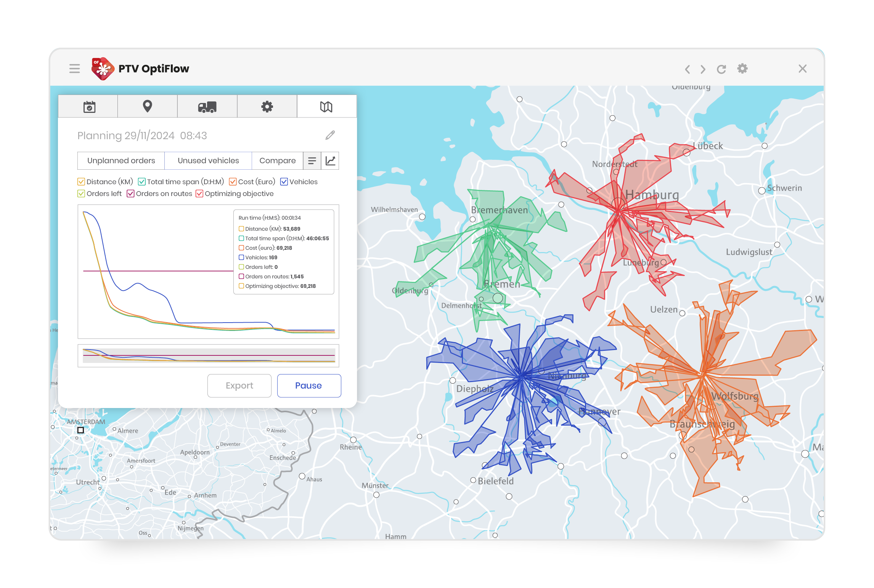The image size is (874, 588).
Task: Disable the Optimizing objective checkbox
Action: click(x=199, y=194)
